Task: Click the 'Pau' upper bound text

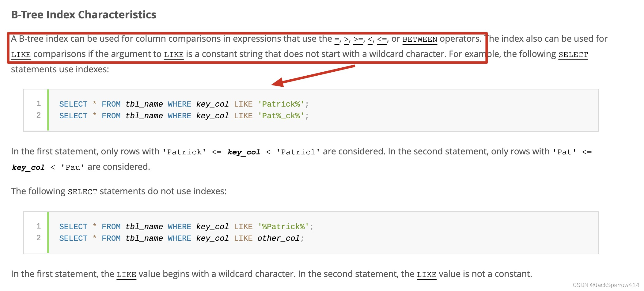Action: point(73,167)
